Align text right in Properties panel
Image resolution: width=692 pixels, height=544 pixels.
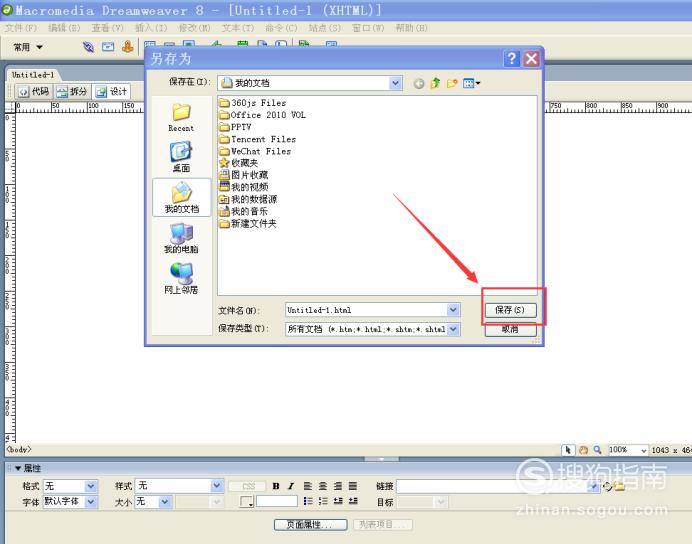coord(338,486)
